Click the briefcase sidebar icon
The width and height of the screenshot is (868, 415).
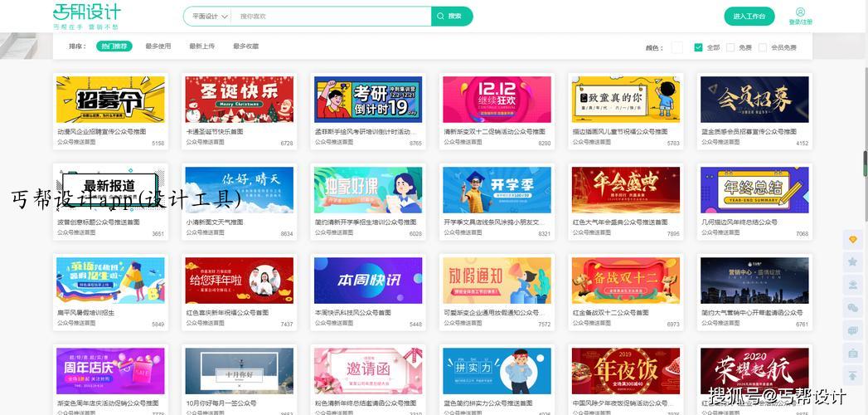coord(852,353)
